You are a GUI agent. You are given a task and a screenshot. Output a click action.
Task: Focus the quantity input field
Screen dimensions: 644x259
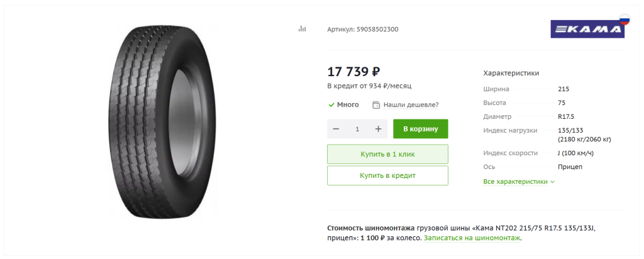point(357,129)
